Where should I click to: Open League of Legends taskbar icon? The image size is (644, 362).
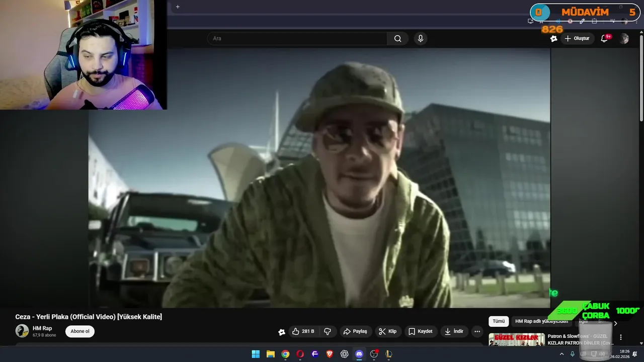388,354
